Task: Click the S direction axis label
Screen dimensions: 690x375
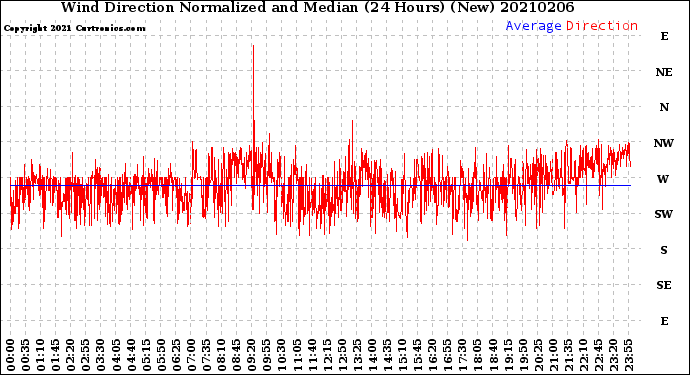Action: (664, 250)
